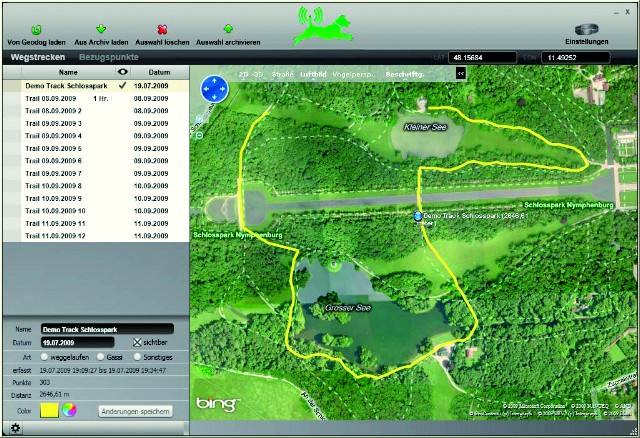Load tracks with Aus Archiv laden
The height and width of the screenshot is (438, 640).
(x=101, y=29)
